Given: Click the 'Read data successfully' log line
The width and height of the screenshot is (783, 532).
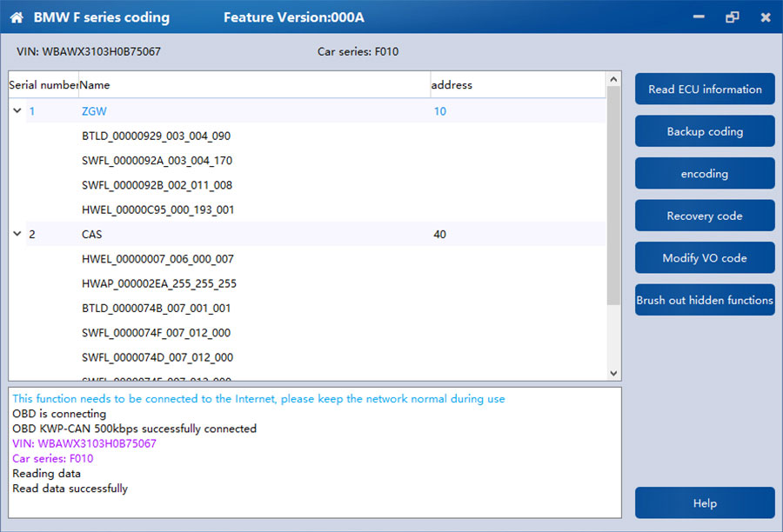Looking at the screenshot, I should [x=70, y=489].
